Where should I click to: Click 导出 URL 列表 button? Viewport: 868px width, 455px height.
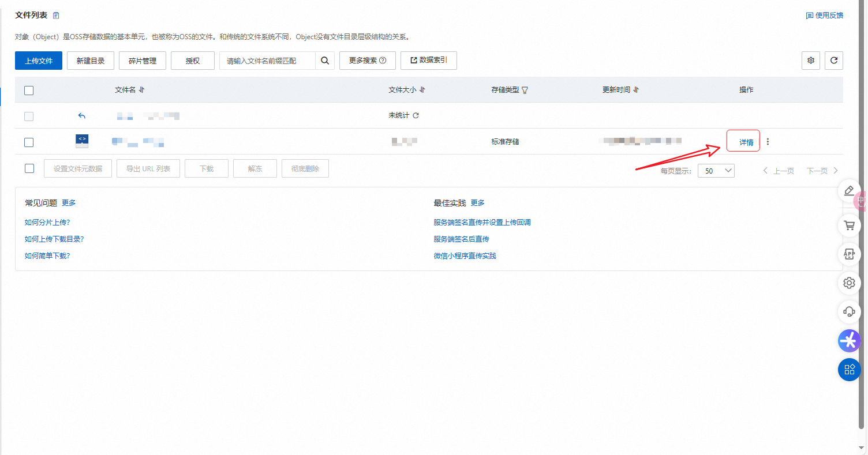(148, 169)
